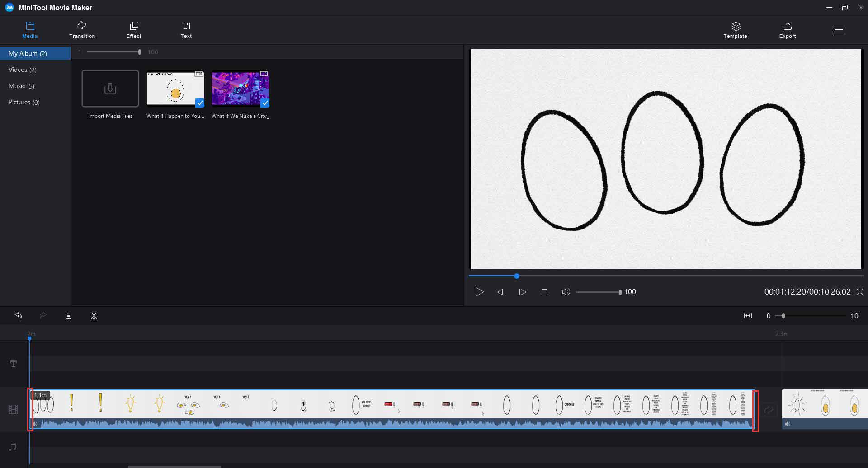Image resolution: width=868 pixels, height=468 pixels.
Task: Mute the audio of the first timeline clip
Action: tap(35, 424)
